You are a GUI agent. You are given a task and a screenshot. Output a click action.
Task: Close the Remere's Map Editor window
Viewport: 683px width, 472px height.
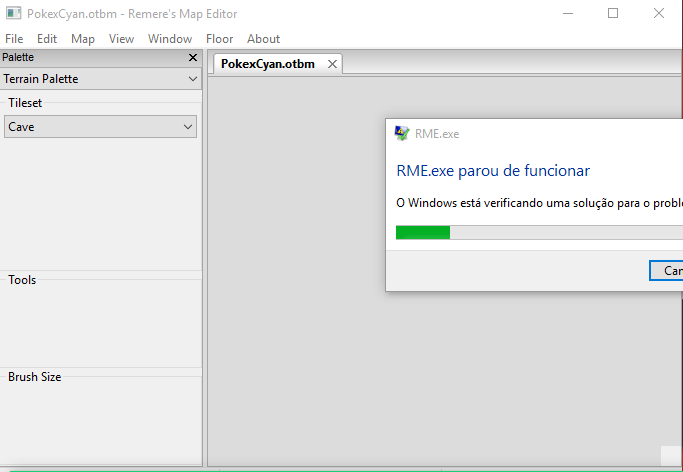(x=659, y=13)
